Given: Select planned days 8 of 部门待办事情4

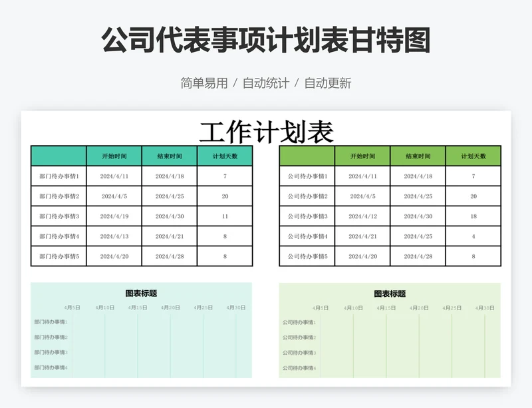Looking at the screenshot, I should [x=225, y=236].
